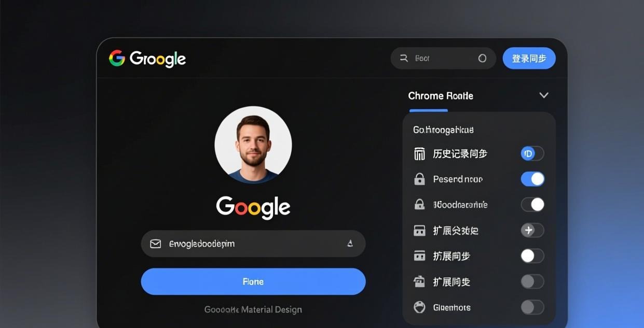Click the circle icon in search field
Viewport: 644px width, 328px height.
482,59
